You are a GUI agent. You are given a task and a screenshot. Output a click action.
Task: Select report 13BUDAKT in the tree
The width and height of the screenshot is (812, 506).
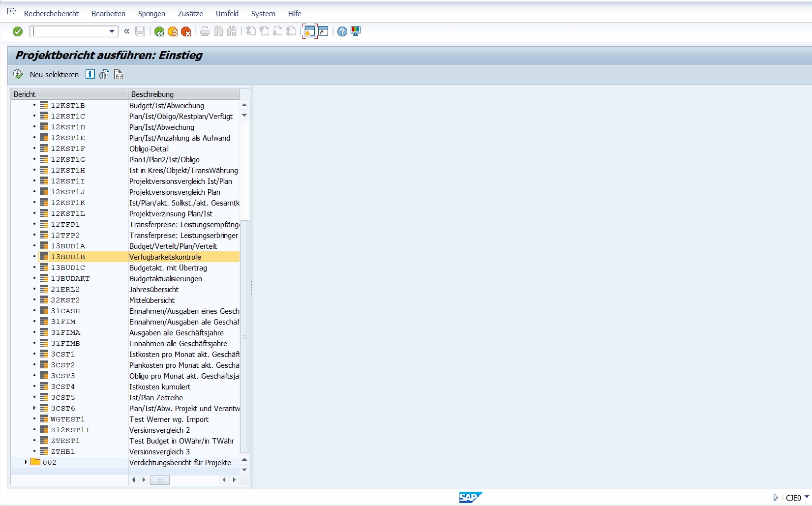click(70, 278)
